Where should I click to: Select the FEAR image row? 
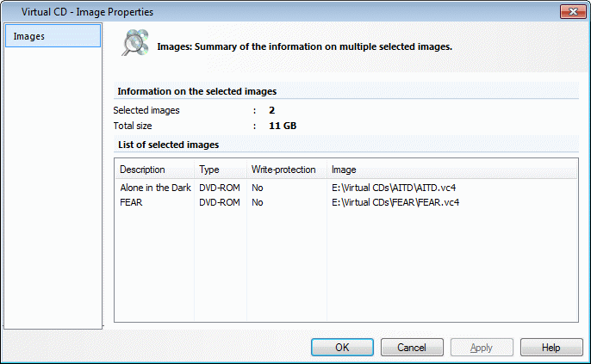click(131, 202)
